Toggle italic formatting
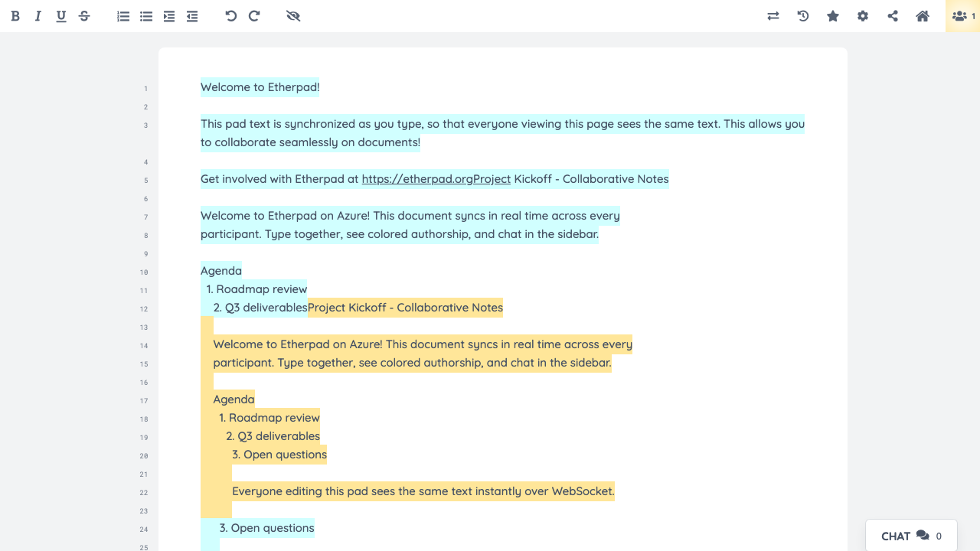The width and height of the screenshot is (980, 551). pos(38,16)
